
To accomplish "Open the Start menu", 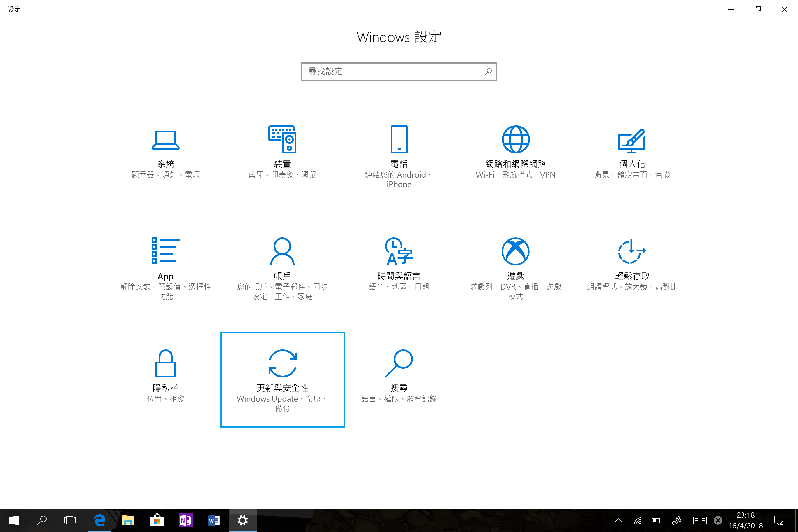I will point(14,520).
